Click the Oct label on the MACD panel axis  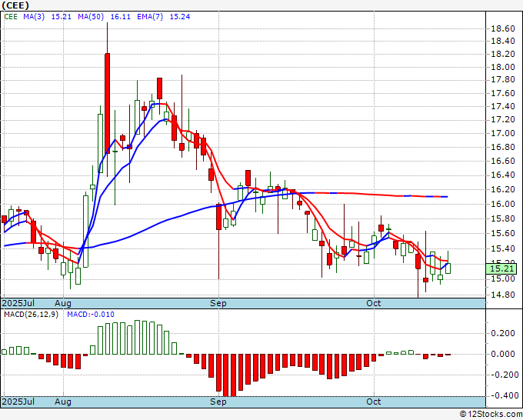pos(374,402)
